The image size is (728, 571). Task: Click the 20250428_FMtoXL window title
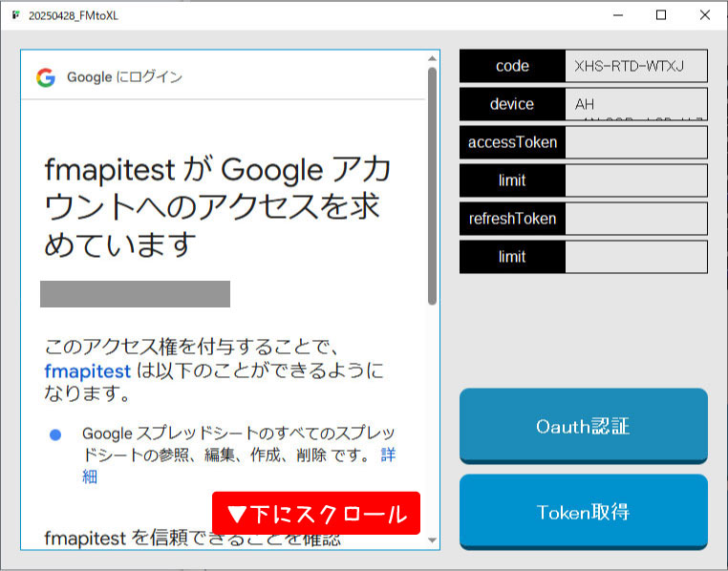pyautogui.click(x=74, y=16)
